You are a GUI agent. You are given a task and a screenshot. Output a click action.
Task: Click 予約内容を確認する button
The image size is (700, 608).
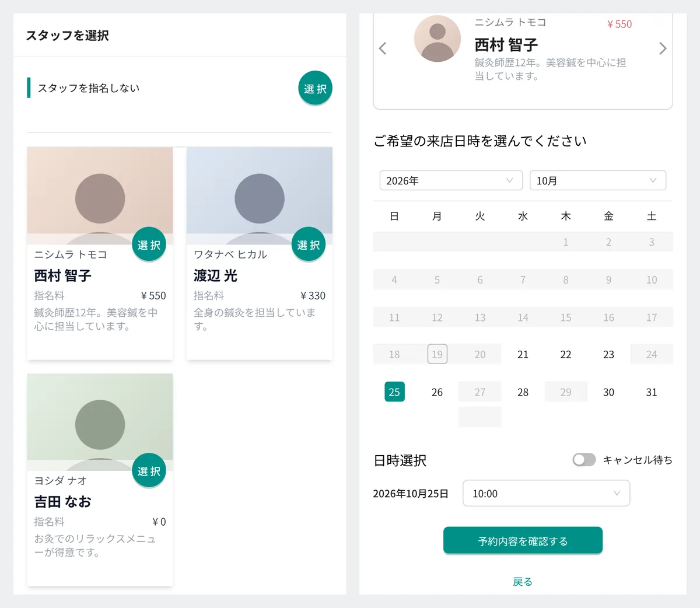[523, 541]
